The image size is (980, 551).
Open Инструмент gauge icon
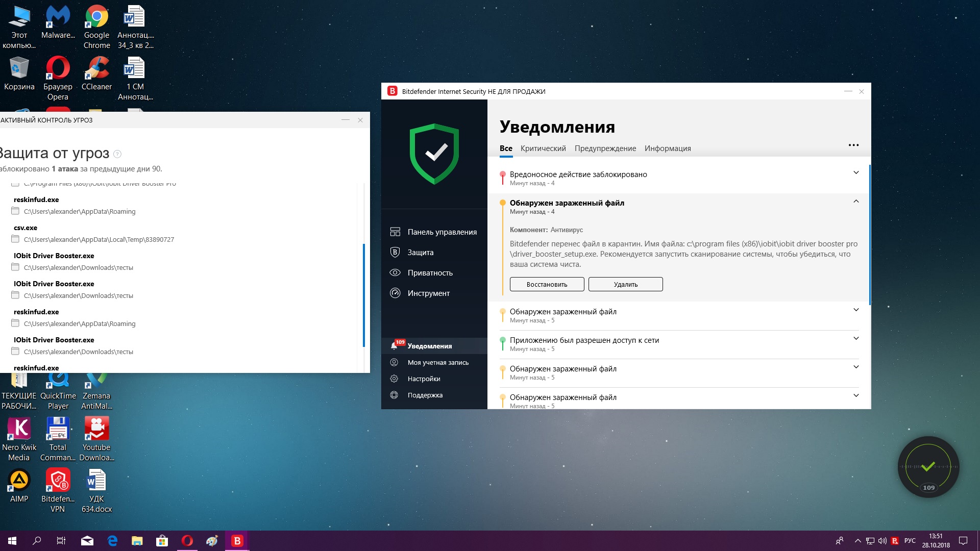tap(395, 293)
